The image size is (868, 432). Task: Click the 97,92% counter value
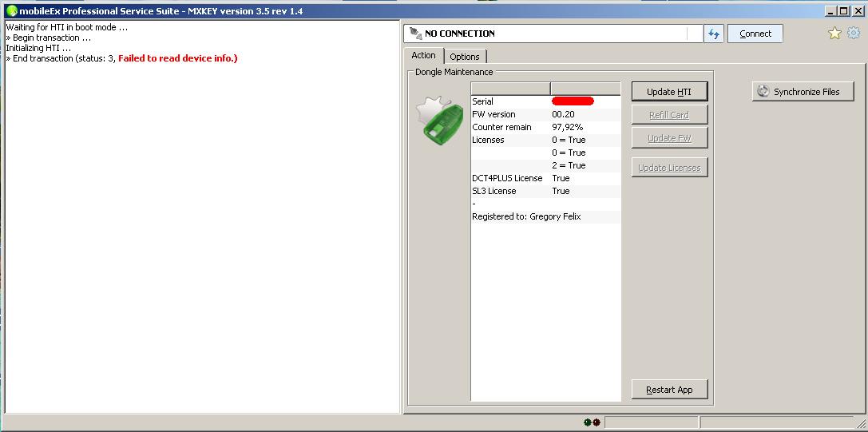[568, 127]
